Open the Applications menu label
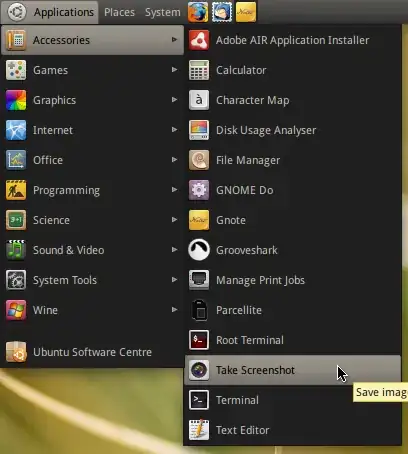The width and height of the screenshot is (408, 454). point(64,12)
